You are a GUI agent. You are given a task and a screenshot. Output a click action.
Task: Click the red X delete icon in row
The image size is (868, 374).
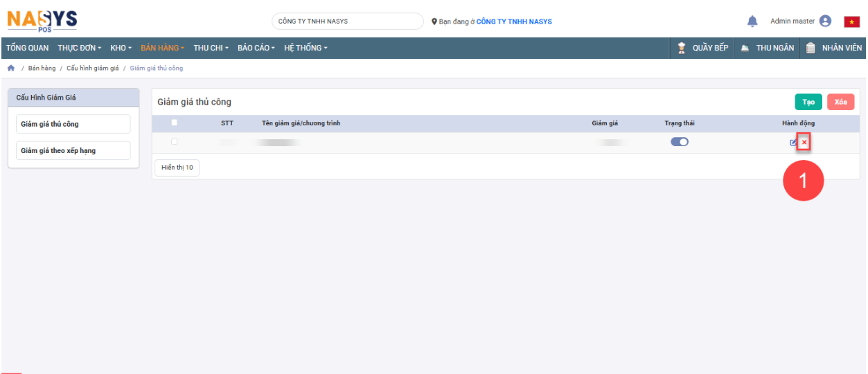point(804,143)
